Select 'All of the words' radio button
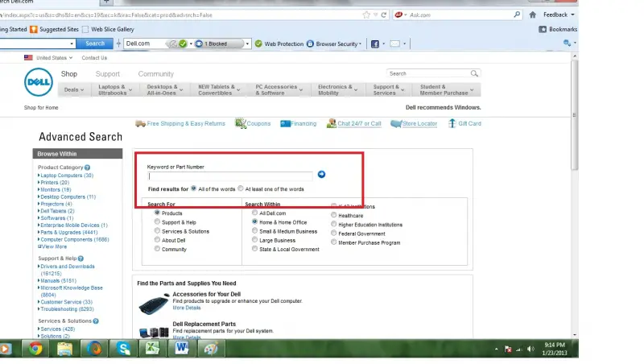This screenshot has width=644, height=364. (194, 188)
